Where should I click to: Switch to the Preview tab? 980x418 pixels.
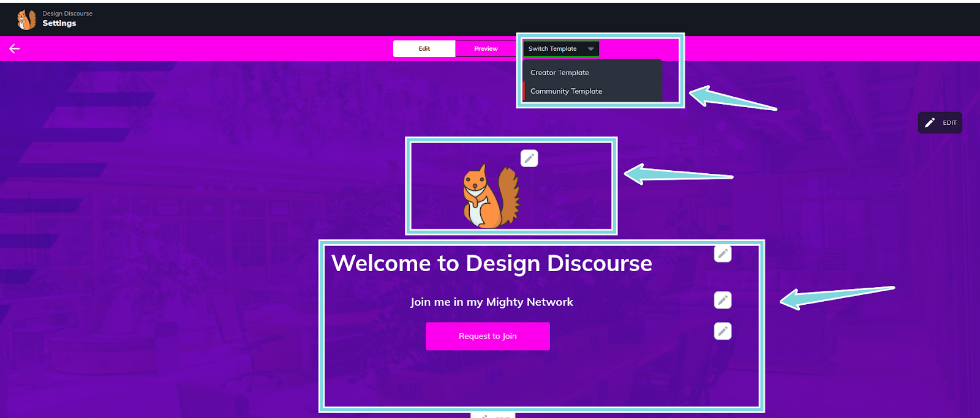[x=486, y=49]
